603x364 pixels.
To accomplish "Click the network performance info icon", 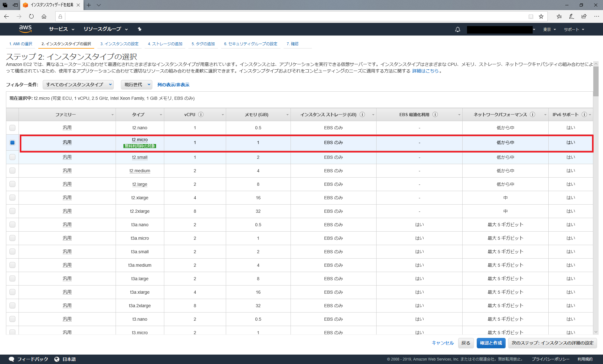I will (x=532, y=115).
